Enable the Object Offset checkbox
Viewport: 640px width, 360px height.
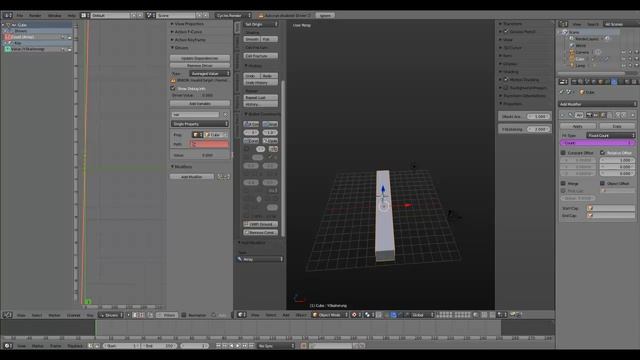pos(602,183)
